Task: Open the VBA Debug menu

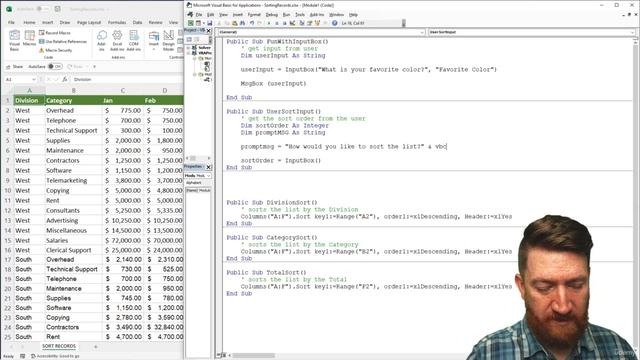Action: click(271, 15)
